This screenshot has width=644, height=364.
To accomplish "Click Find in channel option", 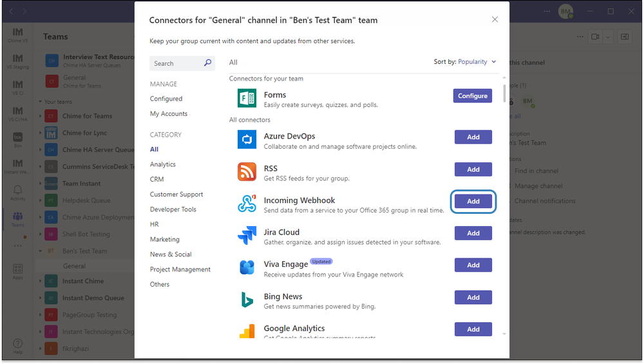I will 536,171.
